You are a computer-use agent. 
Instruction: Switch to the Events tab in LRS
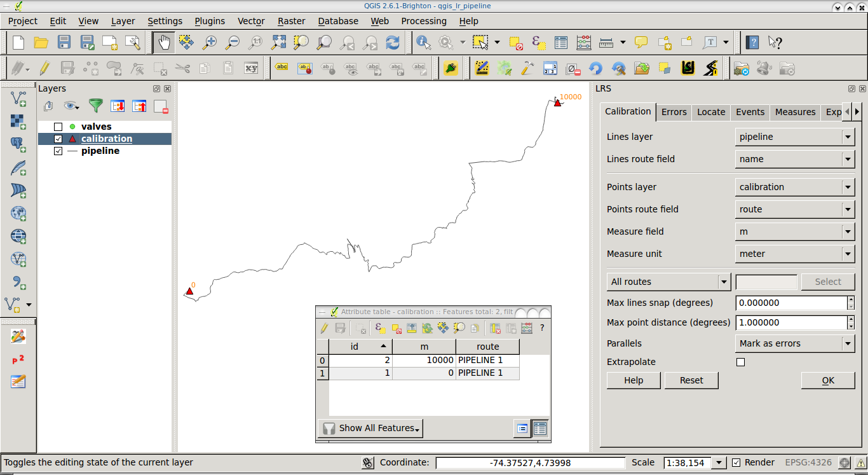750,112
